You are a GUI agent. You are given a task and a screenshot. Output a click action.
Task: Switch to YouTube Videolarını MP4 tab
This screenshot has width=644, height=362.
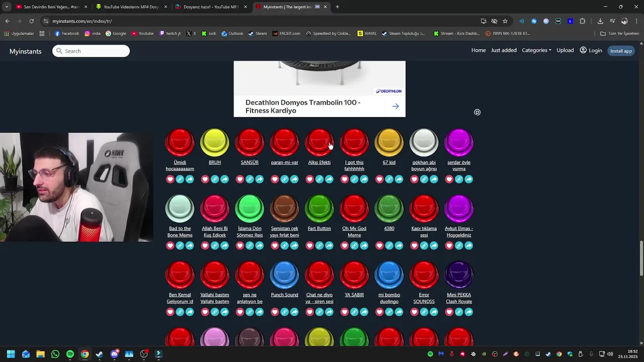point(131,7)
